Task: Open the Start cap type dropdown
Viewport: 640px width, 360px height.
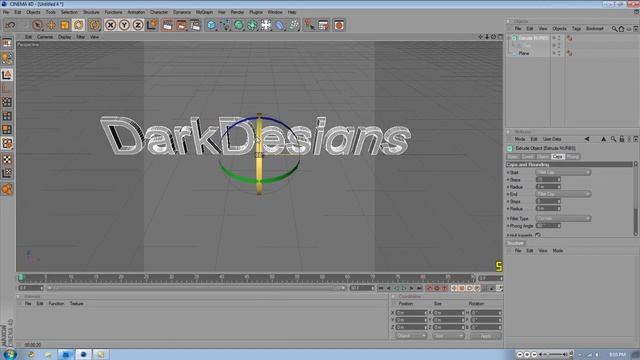Action: (563, 172)
